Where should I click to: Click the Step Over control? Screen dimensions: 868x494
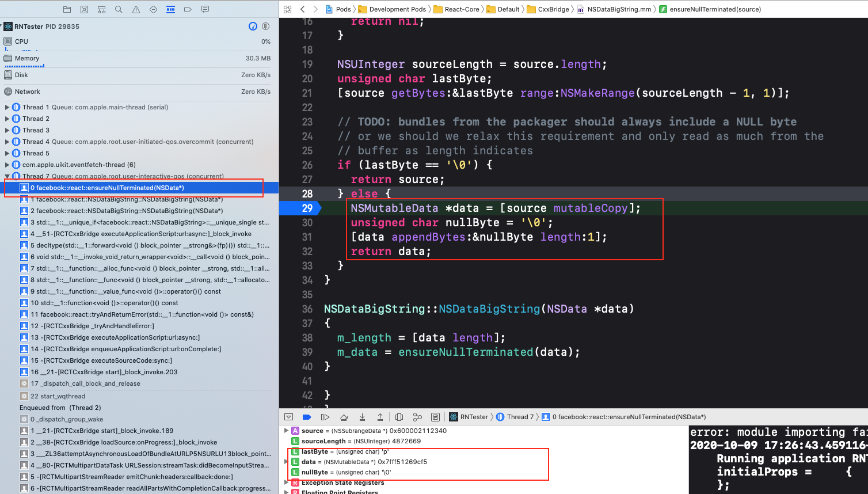pos(344,417)
